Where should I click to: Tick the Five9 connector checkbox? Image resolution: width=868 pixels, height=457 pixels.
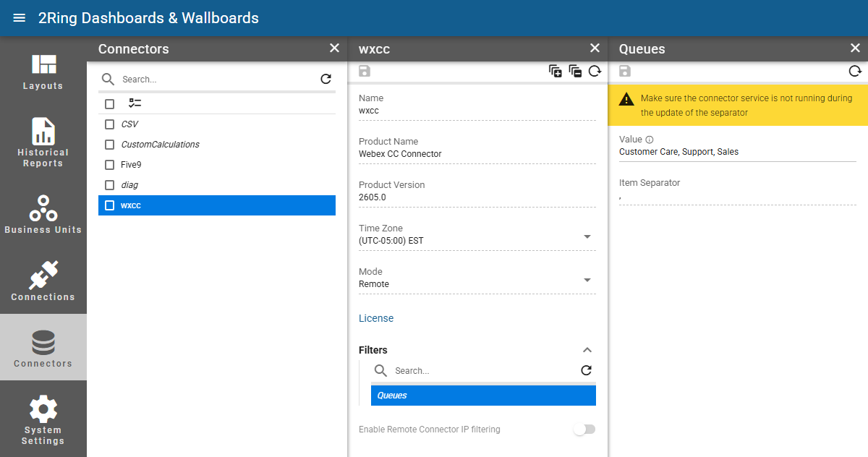click(x=110, y=165)
